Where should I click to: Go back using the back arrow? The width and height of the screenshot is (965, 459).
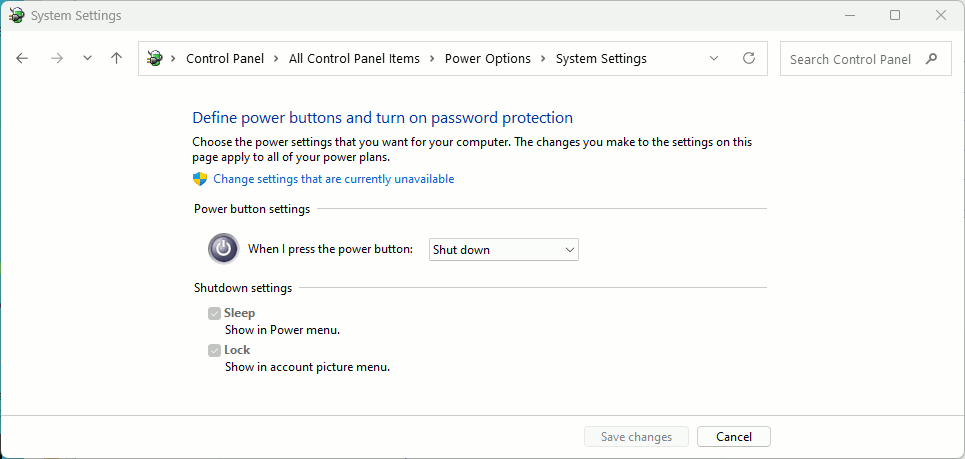[x=22, y=58]
